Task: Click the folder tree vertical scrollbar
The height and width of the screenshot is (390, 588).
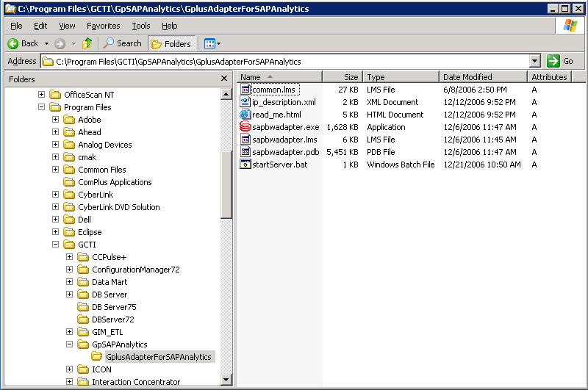Action: pyautogui.click(x=226, y=294)
